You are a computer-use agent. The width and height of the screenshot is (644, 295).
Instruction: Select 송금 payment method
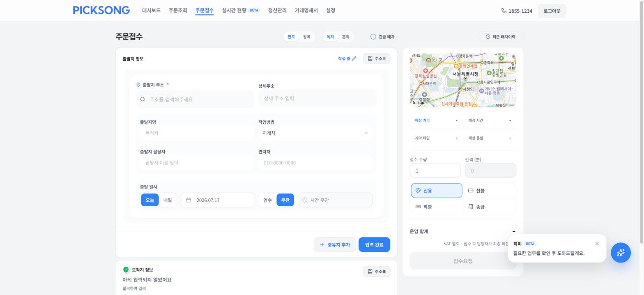pos(490,207)
